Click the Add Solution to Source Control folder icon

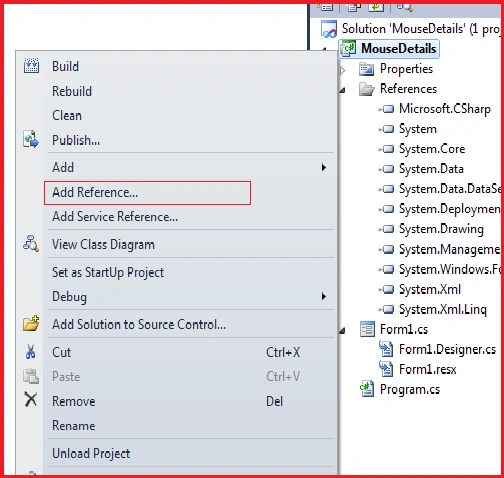click(31, 323)
